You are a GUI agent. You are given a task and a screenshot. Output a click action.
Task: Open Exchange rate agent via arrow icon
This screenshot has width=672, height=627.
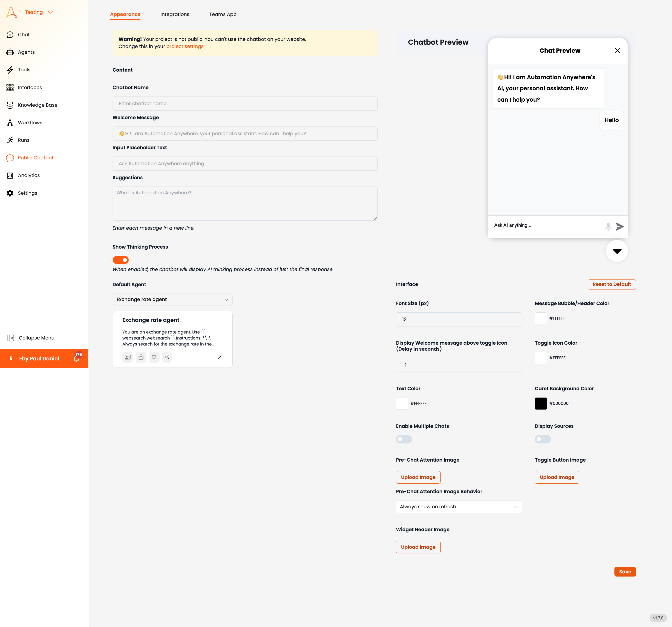tap(219, 357)
